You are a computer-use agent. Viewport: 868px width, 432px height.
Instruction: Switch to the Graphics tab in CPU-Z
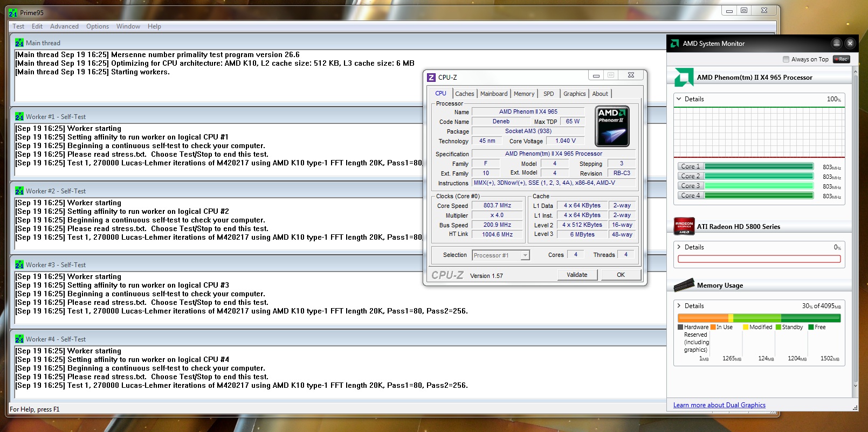[x=575, y=94]
